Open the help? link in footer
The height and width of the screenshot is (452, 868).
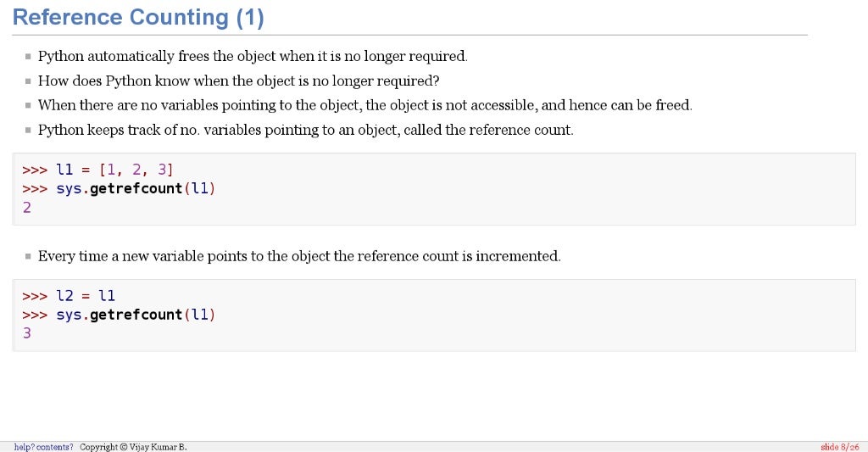point(25,447)
